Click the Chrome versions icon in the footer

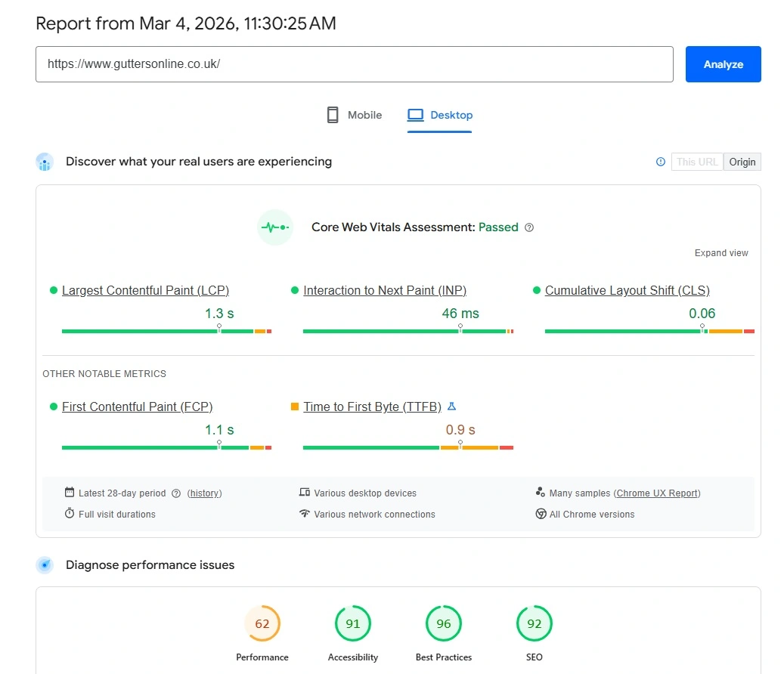pyautogui.click(x=541, y=513)
